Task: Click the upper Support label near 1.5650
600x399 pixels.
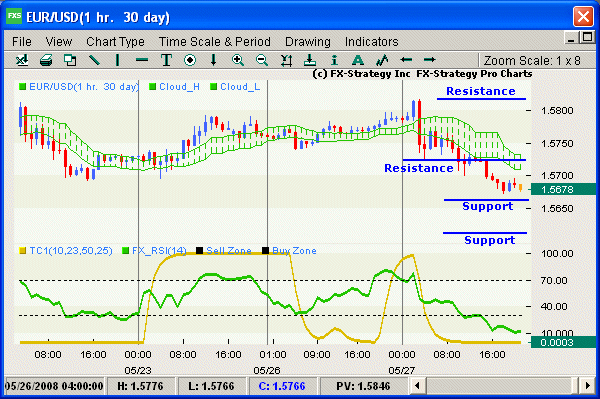Action: tap(488, 206)
